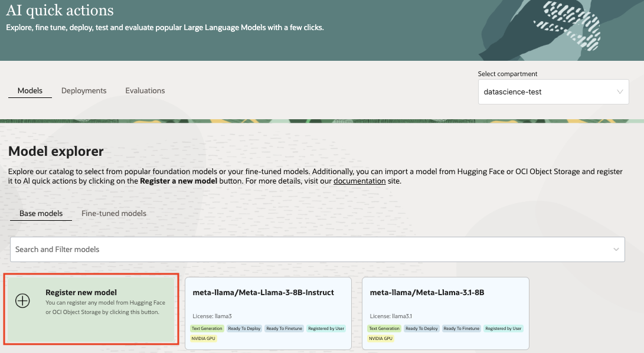Click Ready To Deploy tag on Meta-Llama-3.1-8B
The height and width of the screenshot is (353, 644).
(422, 328)
